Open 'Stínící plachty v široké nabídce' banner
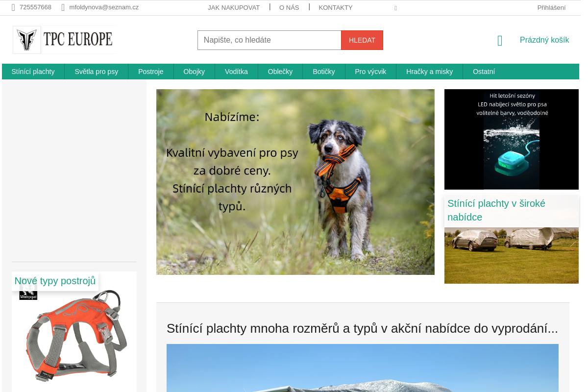 (512, 240)
